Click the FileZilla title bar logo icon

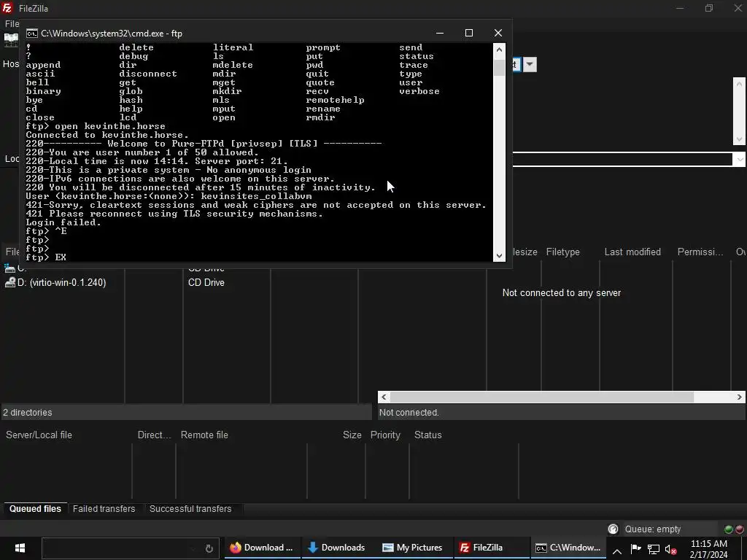7,8
